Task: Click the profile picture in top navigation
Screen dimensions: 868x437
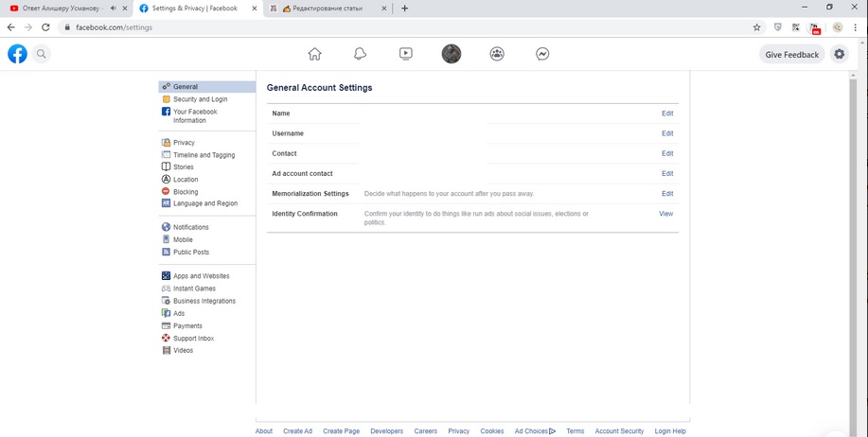Action: pos(452,54)
